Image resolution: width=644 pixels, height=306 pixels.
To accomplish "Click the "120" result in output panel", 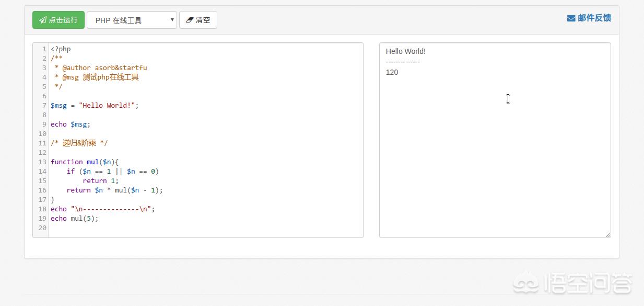I will click(x=392, y=72).
